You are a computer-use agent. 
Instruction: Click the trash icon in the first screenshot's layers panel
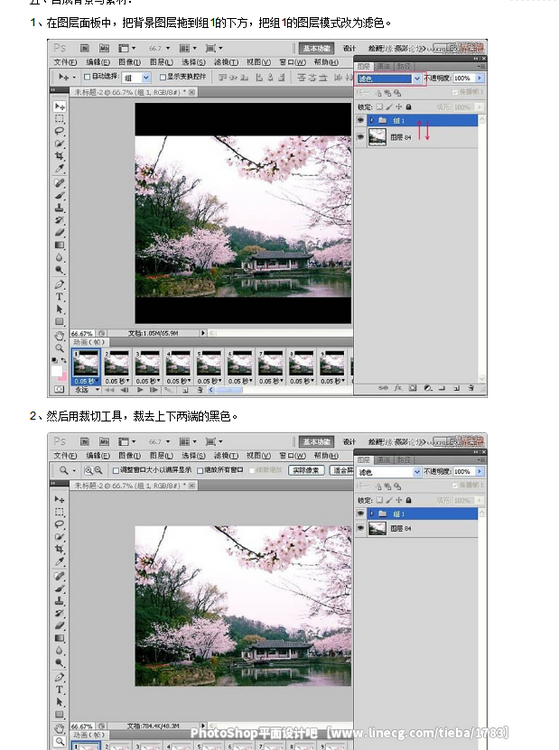471,388
